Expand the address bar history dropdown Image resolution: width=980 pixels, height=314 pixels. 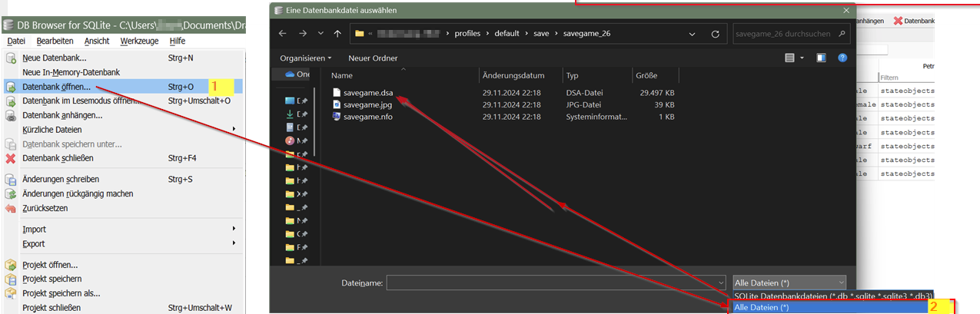[694, 35]
